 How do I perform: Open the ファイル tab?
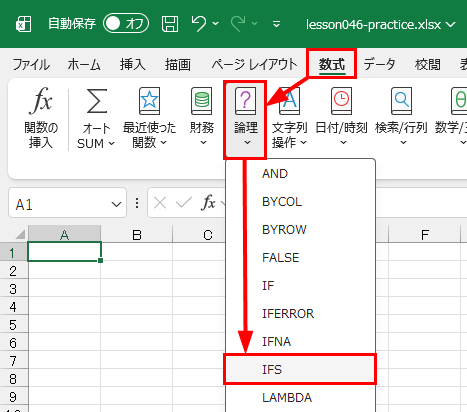pos(31,64)
